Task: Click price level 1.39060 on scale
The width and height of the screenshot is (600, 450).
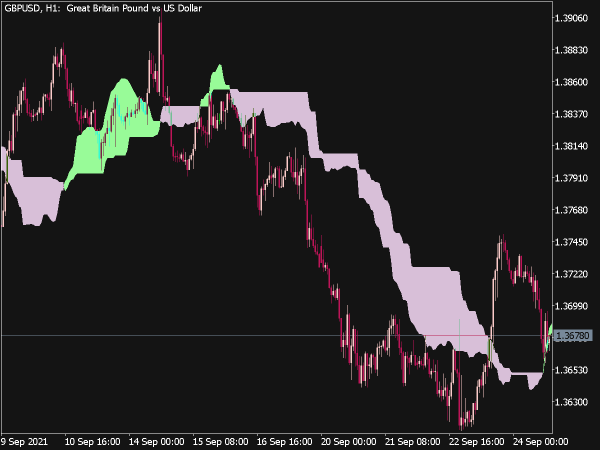Action: click(571, 18)
